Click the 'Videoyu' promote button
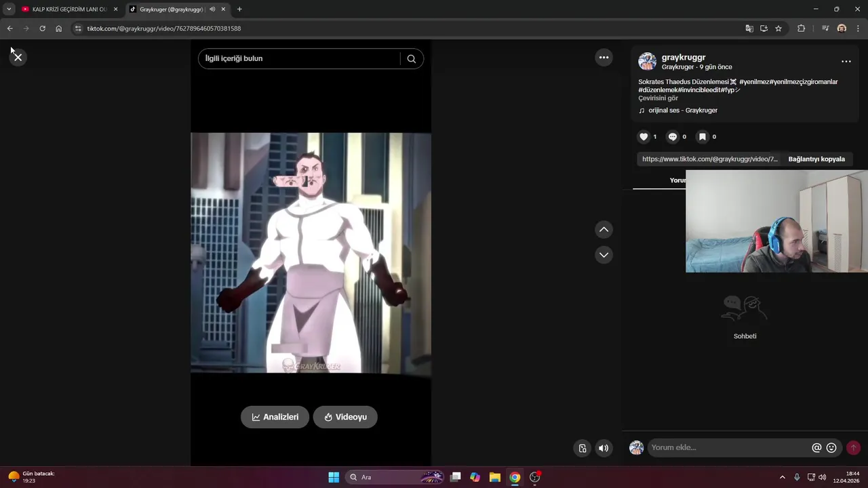Screen dimensions: 868x488 [345, 417]
